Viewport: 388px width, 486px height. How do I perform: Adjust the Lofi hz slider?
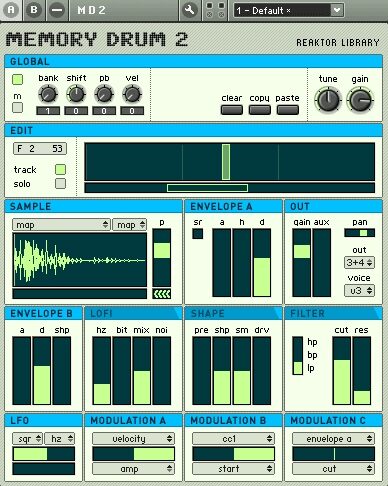coord(102,370)
